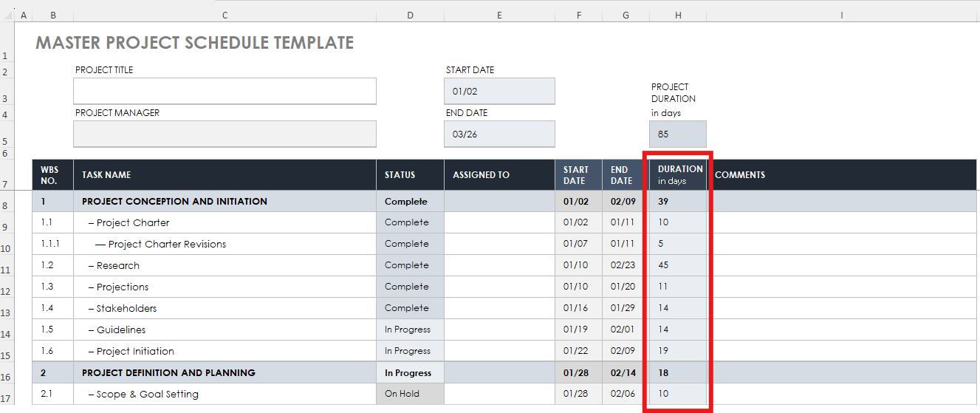
Task: Select column I header
Action: click(x=842, y=15)
